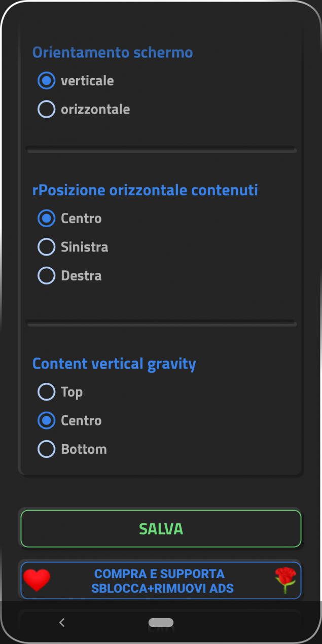
Task: Tap the red heart icon
Action: (x=37, y=580)
